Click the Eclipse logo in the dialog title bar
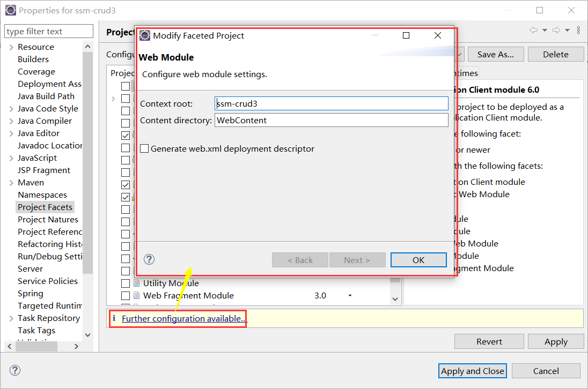The width and height of the screenshot is (588, 389). 144,35
